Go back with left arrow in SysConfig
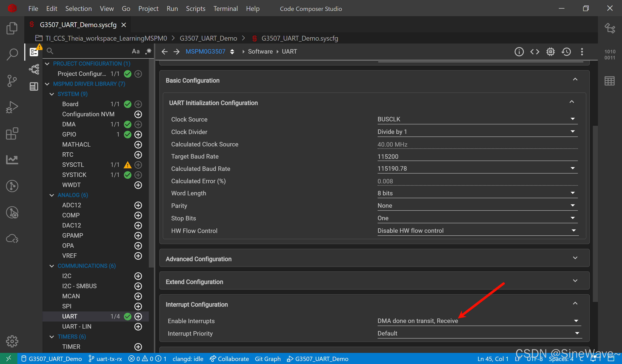This screenshot has width=622, height=364. (164, 52)
